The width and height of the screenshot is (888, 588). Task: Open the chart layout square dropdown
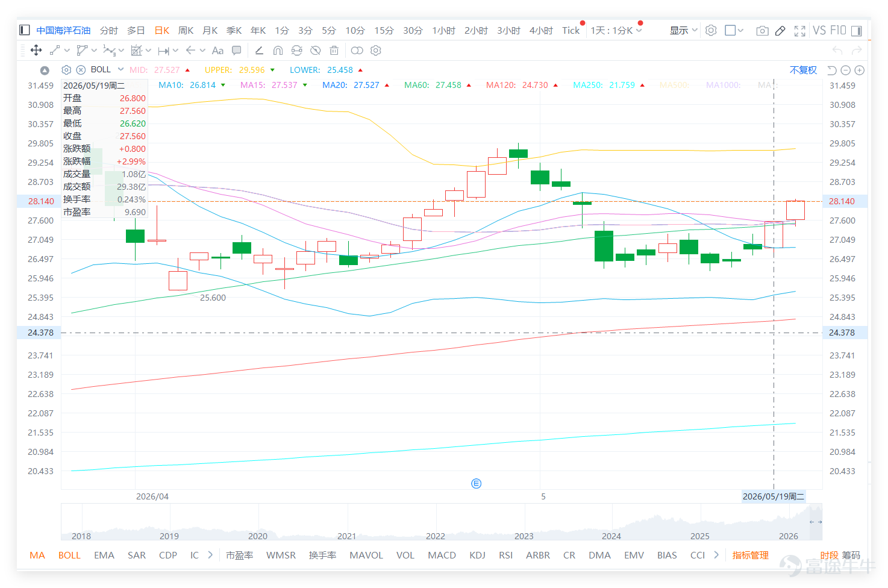pyautogui.click(x=734, y=30)
